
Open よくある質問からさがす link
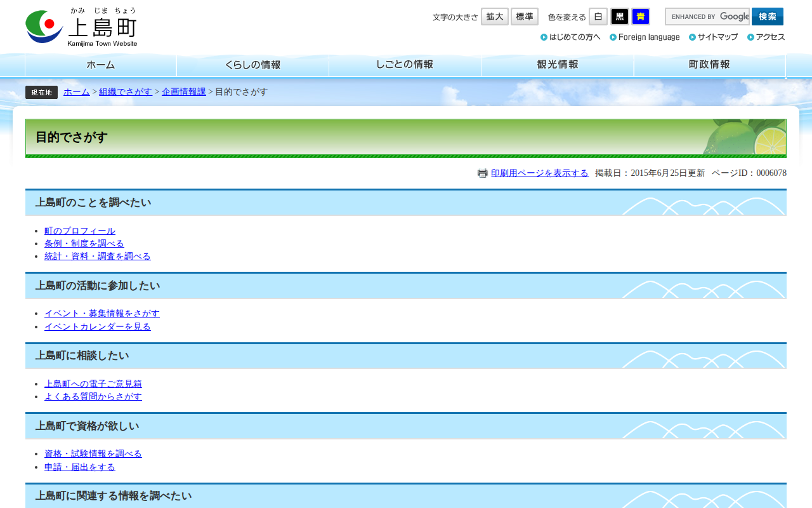coord(93,397)
